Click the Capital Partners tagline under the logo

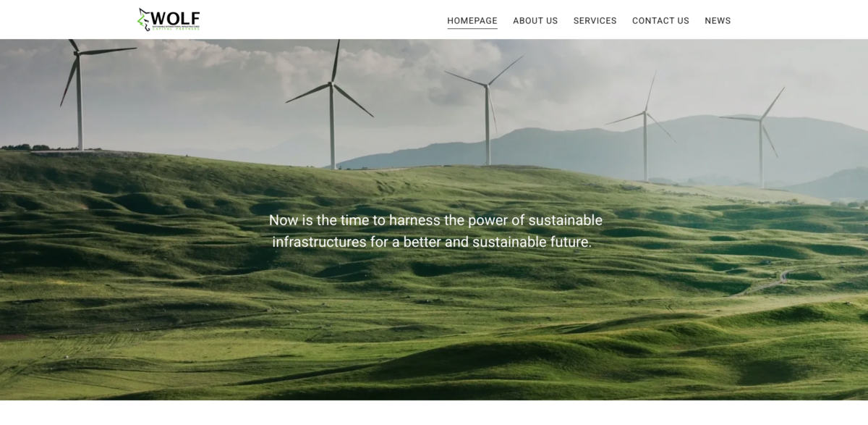pyautogui.click(x=176, y=28)
